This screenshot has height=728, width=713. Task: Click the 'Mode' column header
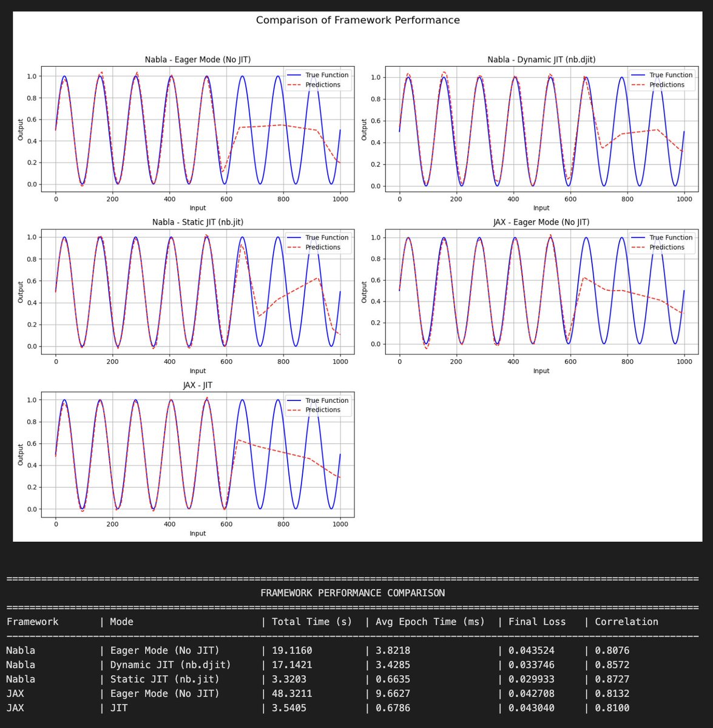click(x=121, y=622)
